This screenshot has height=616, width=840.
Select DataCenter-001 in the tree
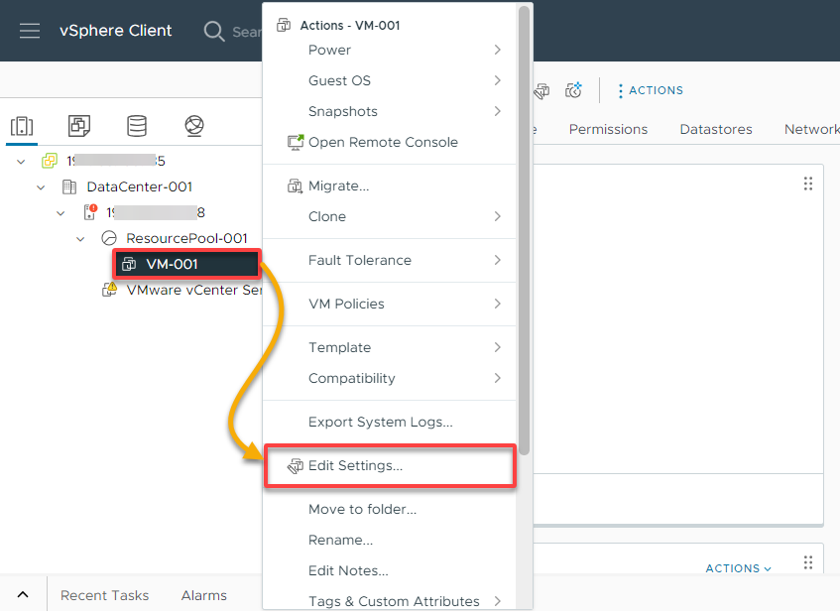(139, 186)
